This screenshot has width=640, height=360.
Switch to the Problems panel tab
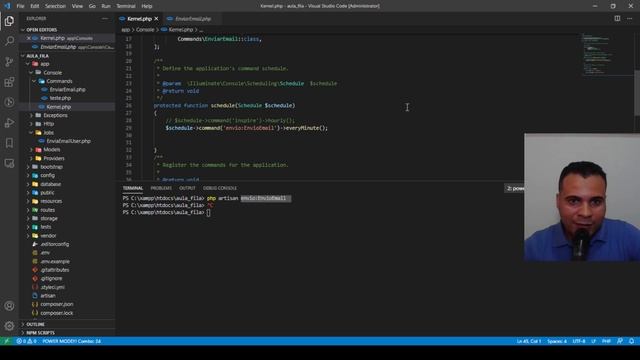[161, 188]
